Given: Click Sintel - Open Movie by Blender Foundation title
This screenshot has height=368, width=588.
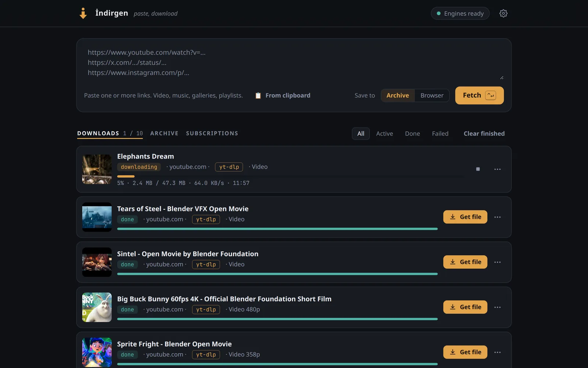Looking at the screenshot, I should pyautogui.click(x=188, y=254).
